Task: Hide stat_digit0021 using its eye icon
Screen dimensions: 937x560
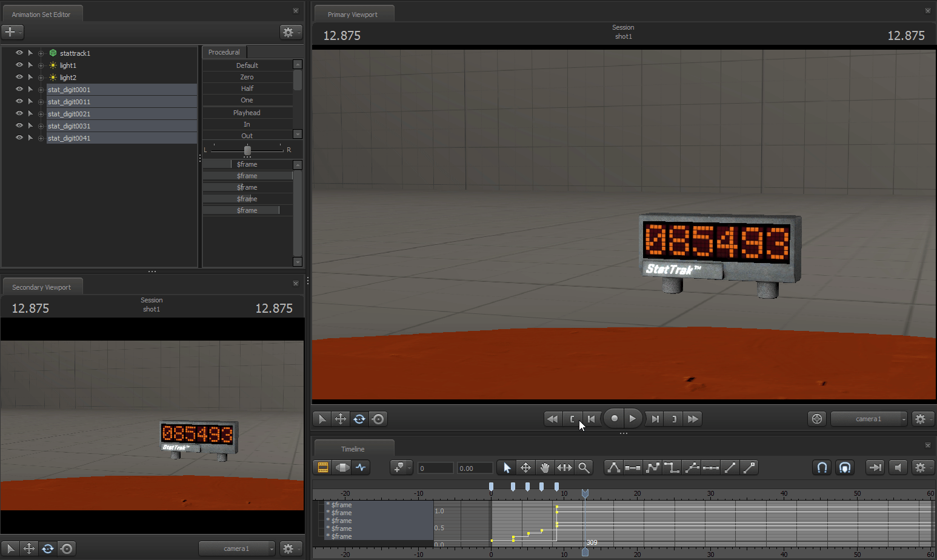Action: 19,113
